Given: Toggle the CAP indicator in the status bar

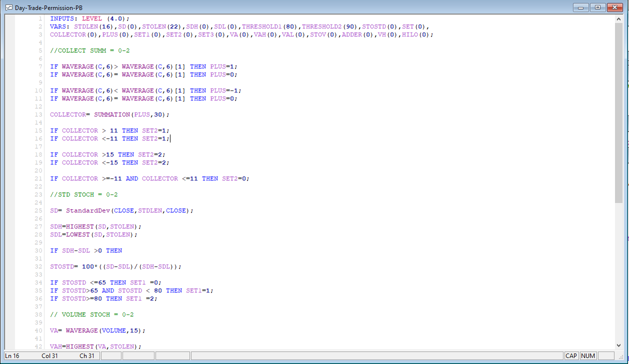Looking at the screenshot, I should [x=571, y=355].
